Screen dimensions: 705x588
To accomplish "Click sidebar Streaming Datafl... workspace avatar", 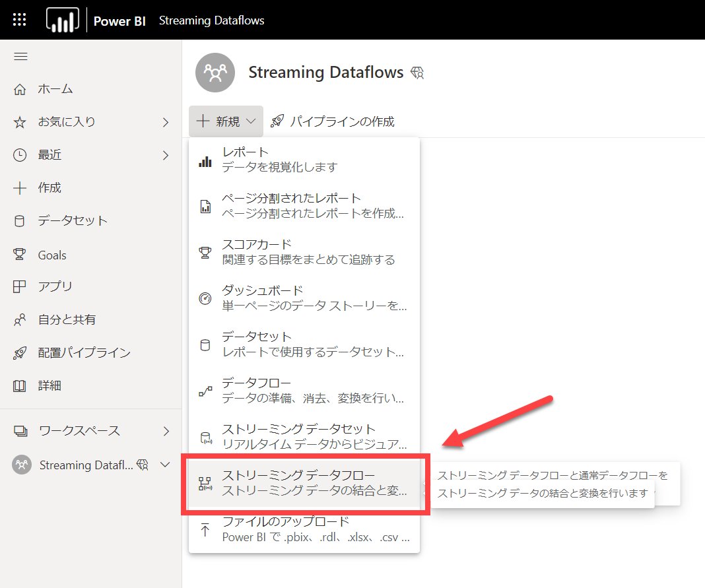I will point(22,465).
